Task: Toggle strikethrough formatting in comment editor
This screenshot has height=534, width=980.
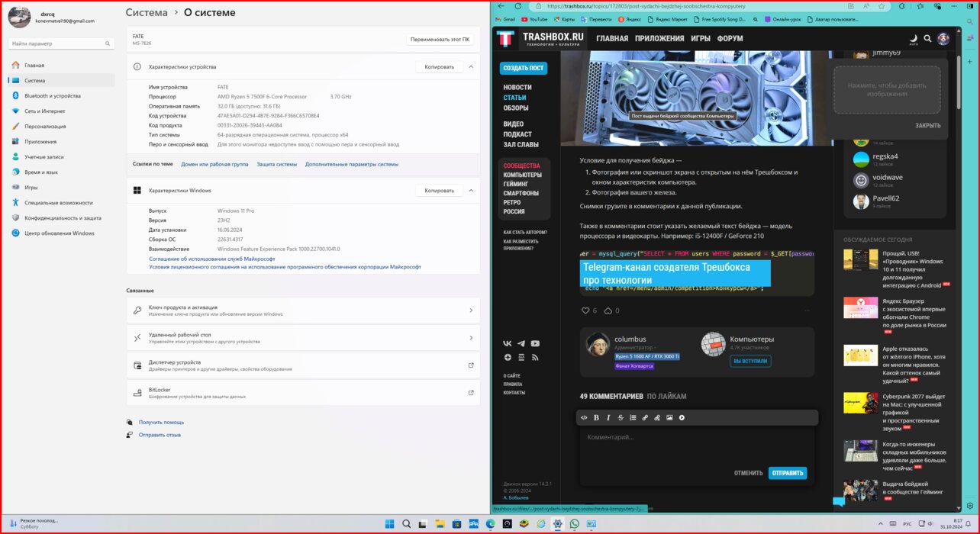Action: pos(621,417)
